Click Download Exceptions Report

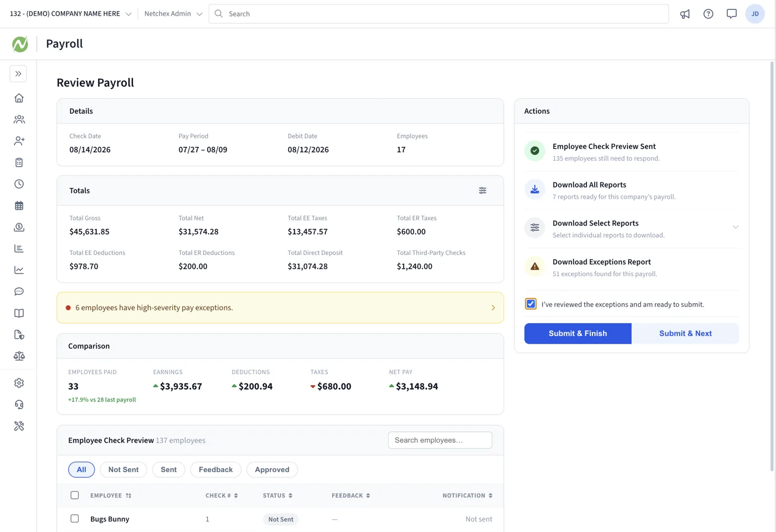[x=631, y=267]
